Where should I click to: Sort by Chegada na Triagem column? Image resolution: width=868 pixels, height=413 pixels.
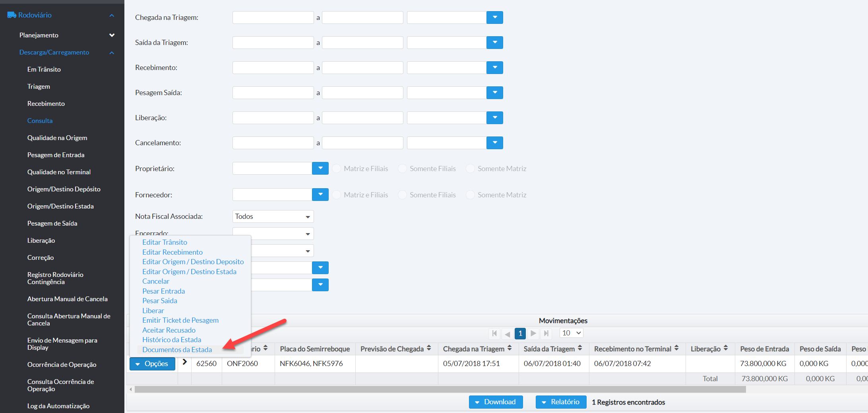(510, 349)
